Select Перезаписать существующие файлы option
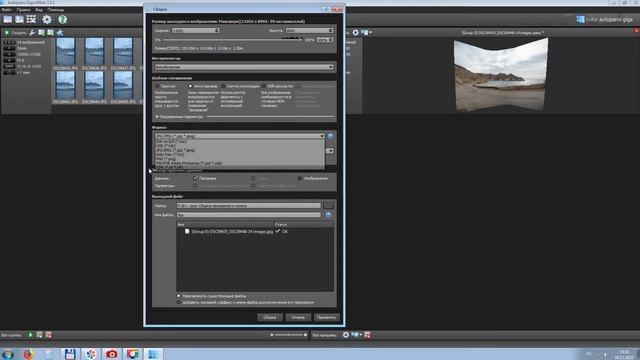This screenshot has height=360, width=640. tap(179, 296)
